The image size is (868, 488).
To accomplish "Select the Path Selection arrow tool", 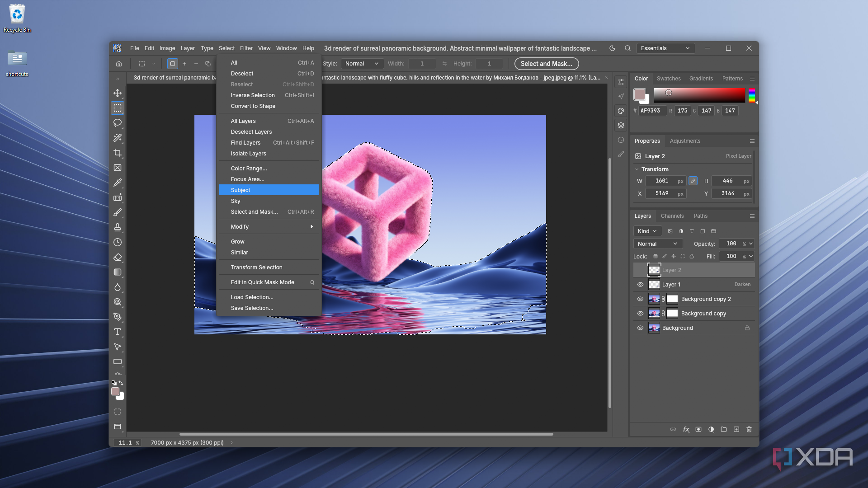I will click(118, 347).
